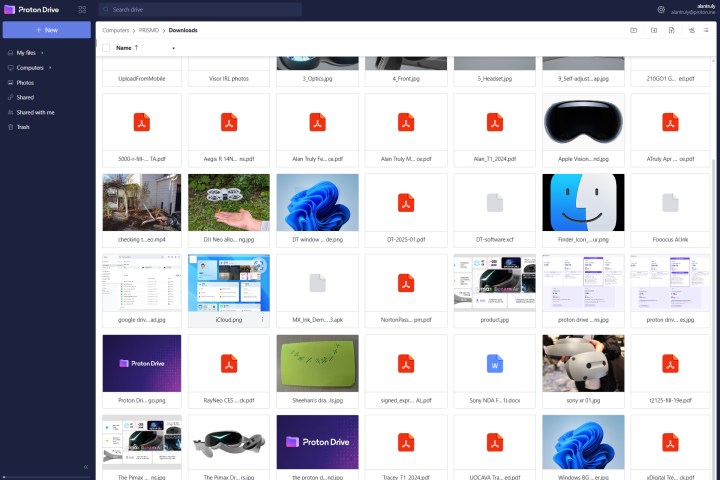This screenshot has height=480, width=720.
Task: Go to Photos in the sidebar
Action: [25, 83]
